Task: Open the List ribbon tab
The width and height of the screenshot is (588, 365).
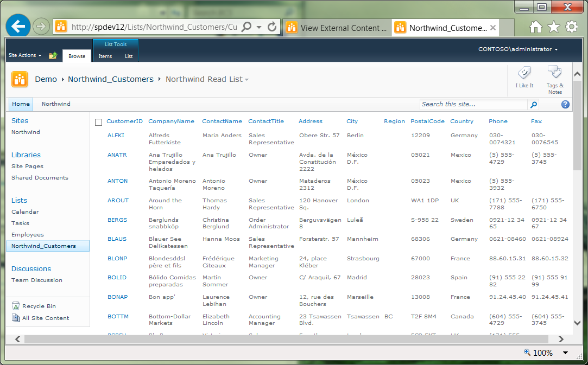Action: (129, 56)
